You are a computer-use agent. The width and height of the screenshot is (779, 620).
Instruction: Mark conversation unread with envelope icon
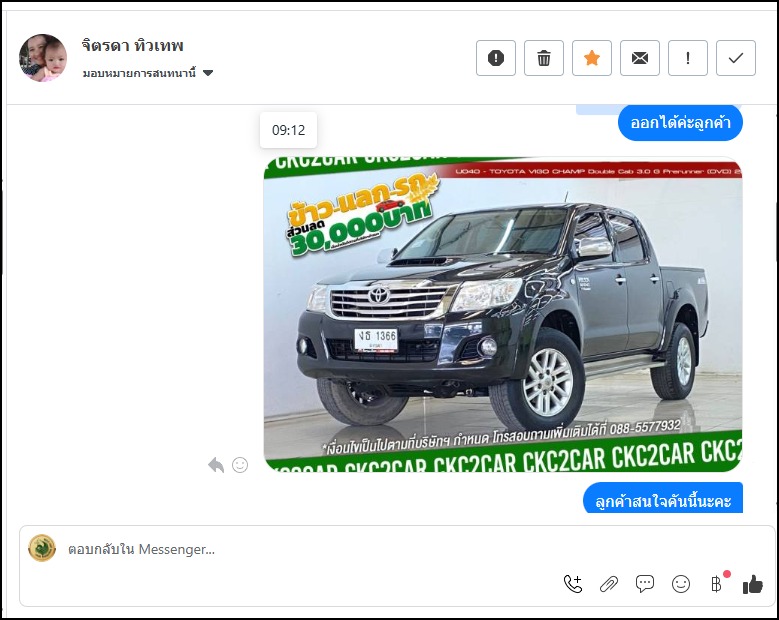pos(640,58)
